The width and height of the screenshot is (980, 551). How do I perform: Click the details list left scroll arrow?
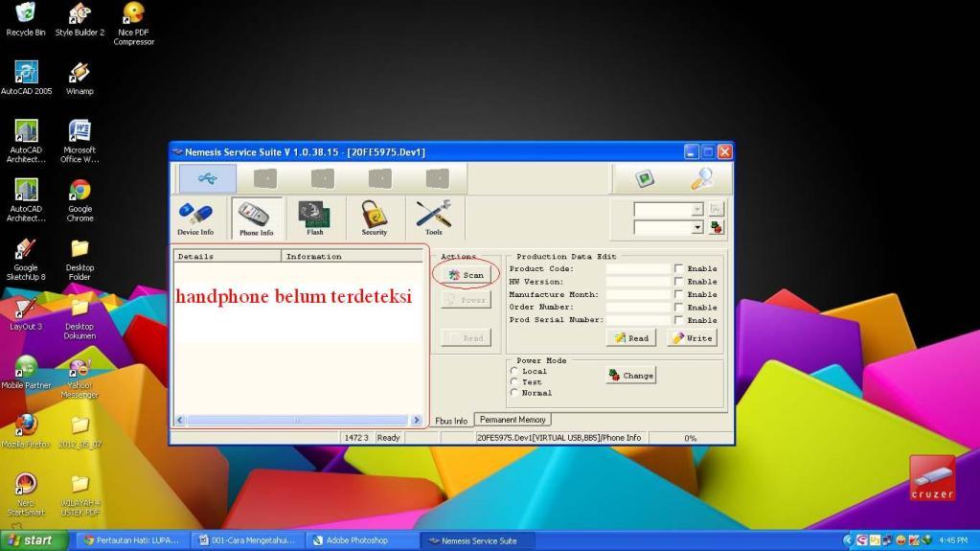[180, 421]
